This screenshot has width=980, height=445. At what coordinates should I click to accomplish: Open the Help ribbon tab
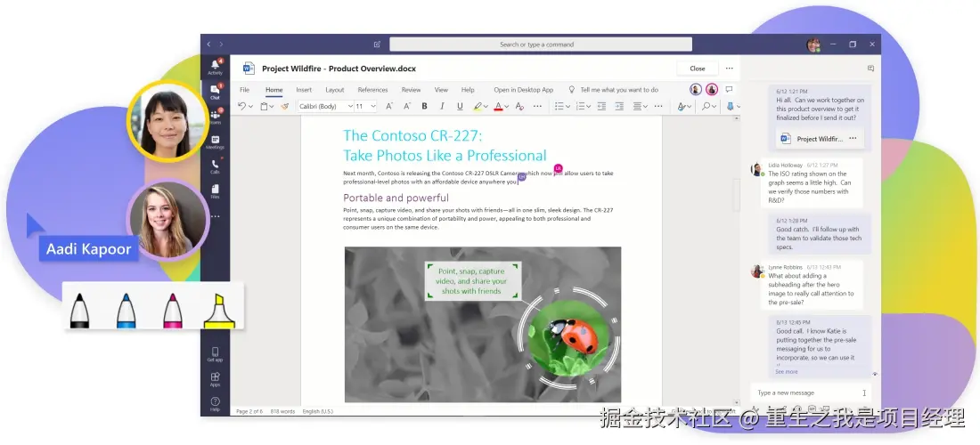[468, 90]
